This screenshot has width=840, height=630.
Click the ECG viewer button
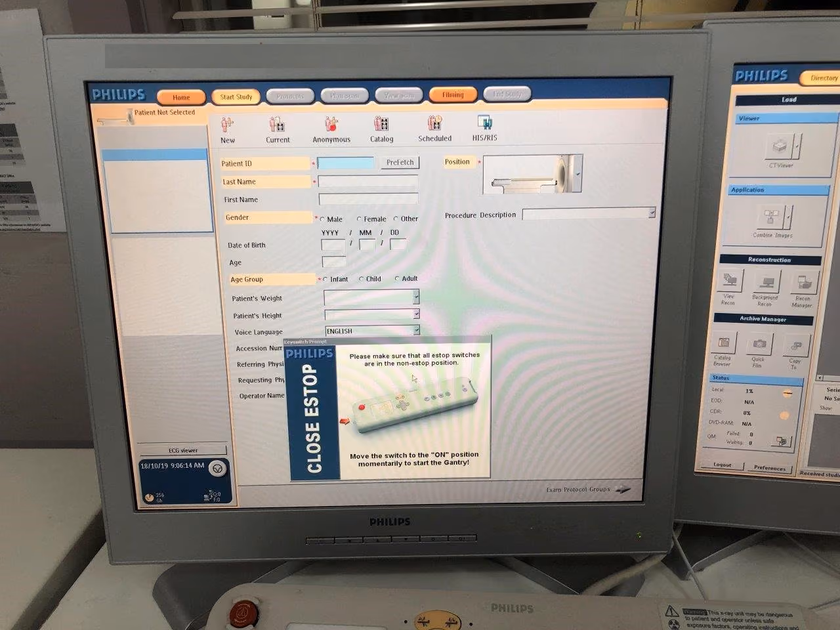pos(183,450)
